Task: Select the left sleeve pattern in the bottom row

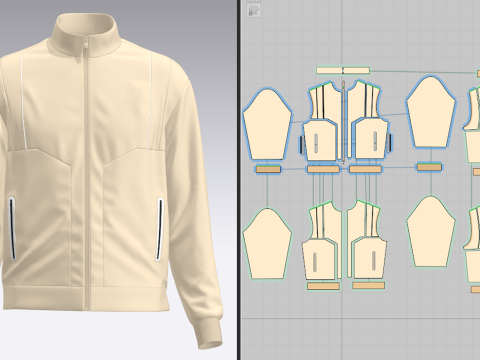Action: click(268, 243)
